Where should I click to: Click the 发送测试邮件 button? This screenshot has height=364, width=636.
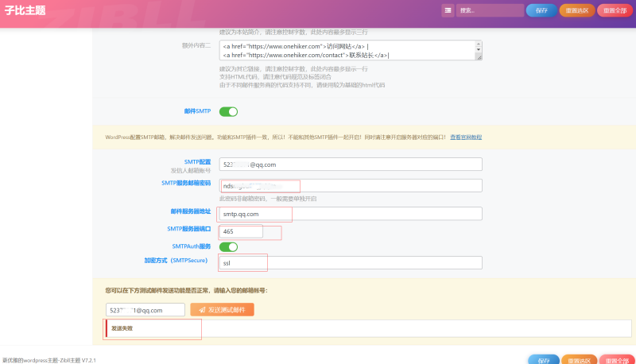tap(222, 310)
